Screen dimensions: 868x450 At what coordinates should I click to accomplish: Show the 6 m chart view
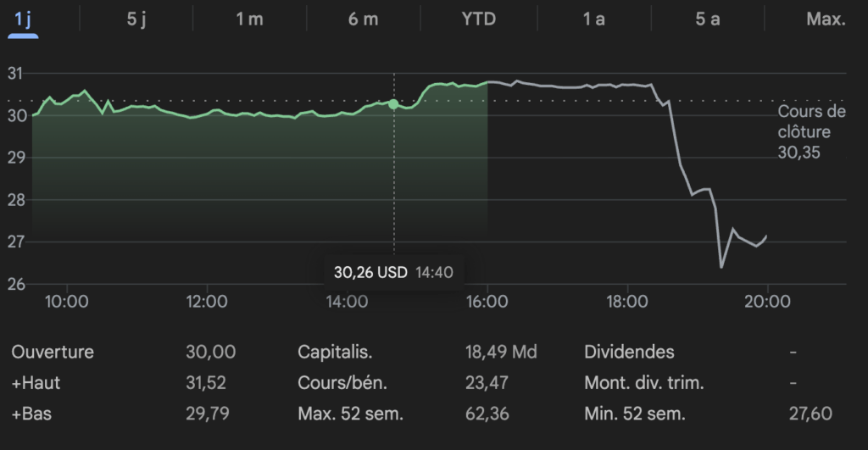point(363,19)
